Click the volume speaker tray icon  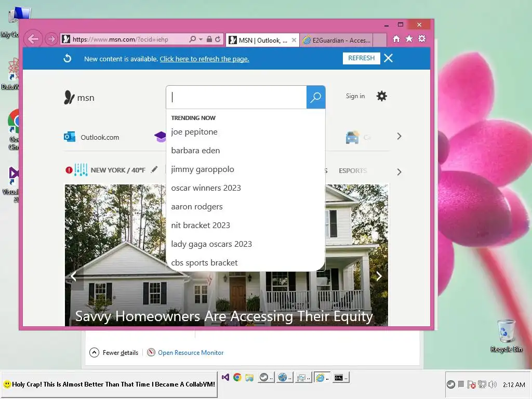pyautogui.click(x=493, y=384)
